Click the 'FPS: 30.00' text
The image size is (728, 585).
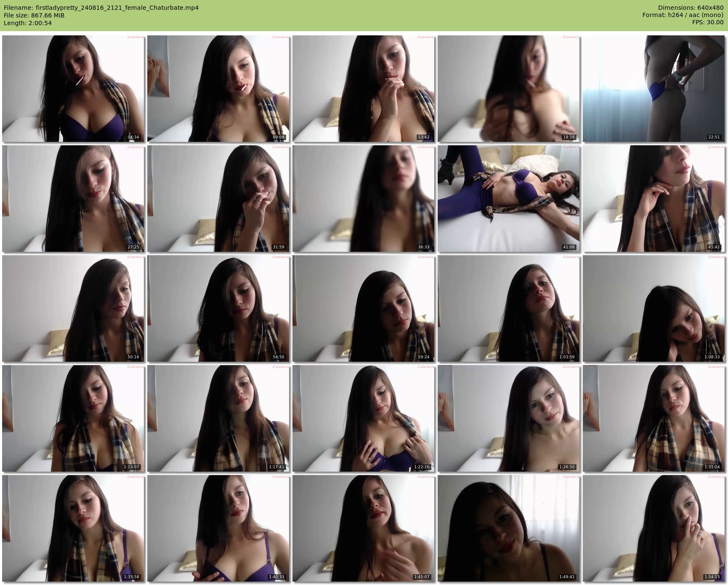708,23
